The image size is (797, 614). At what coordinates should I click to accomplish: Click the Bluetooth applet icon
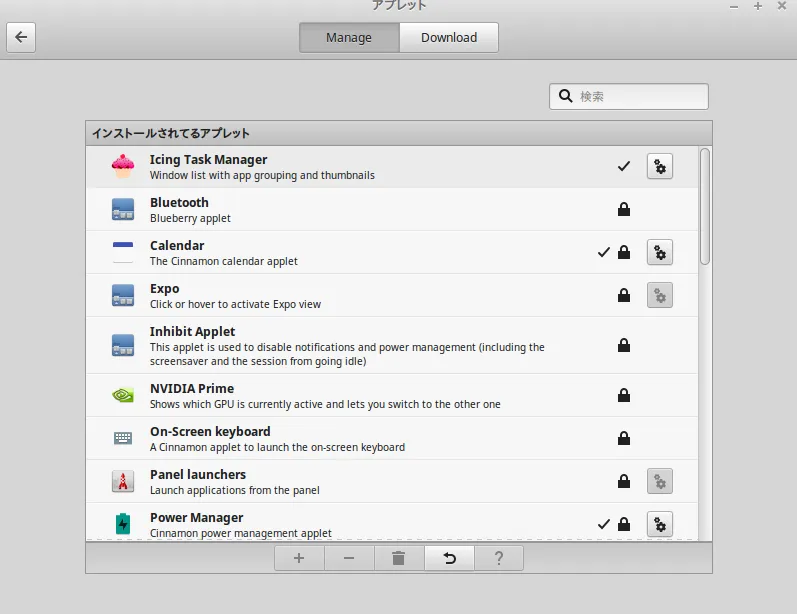(123, 209)
